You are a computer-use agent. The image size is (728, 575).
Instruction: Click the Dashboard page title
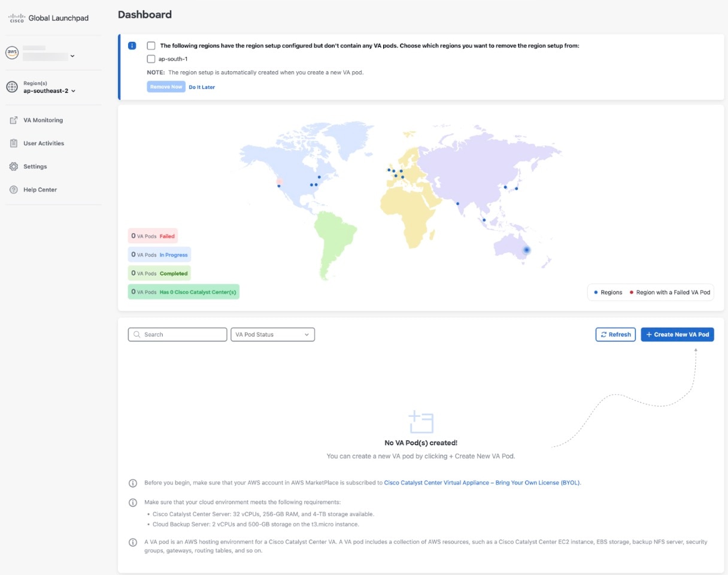(x=145, y=14)
